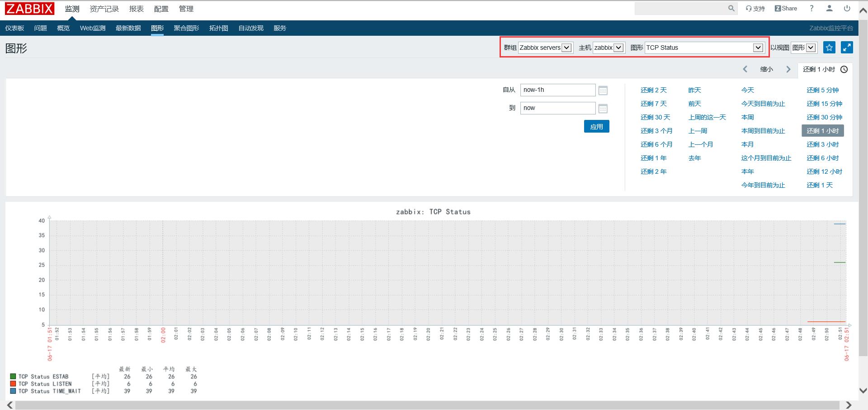Screen dimensions: 868x410
Task: Click the 到 now input field
Action: coord(558,108)
